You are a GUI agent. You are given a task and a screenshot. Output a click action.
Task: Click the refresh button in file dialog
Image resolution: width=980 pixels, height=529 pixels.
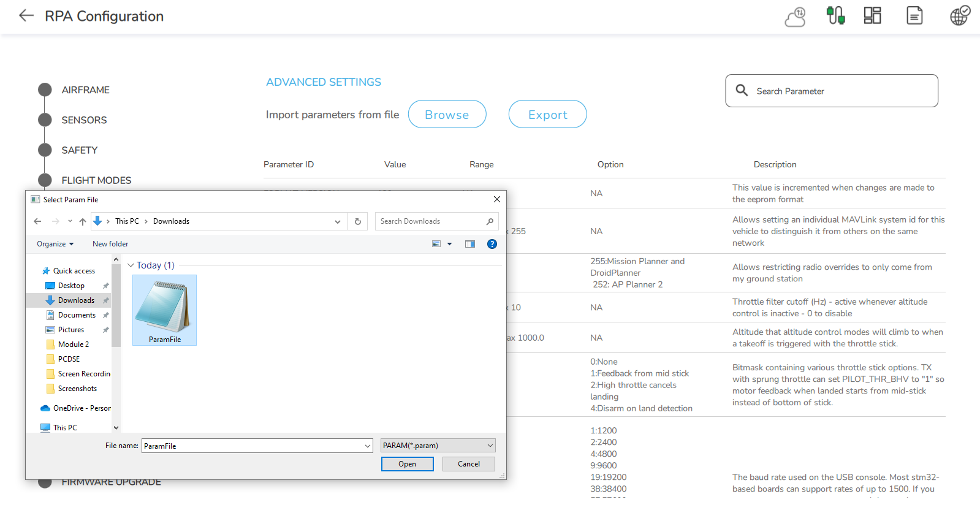[x=358, y=221]
